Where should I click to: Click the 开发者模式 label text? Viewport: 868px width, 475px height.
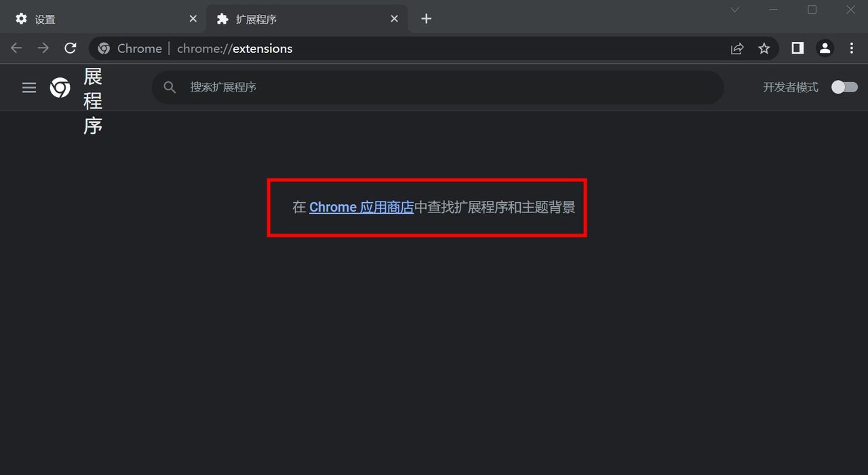(x=791, y=88)
